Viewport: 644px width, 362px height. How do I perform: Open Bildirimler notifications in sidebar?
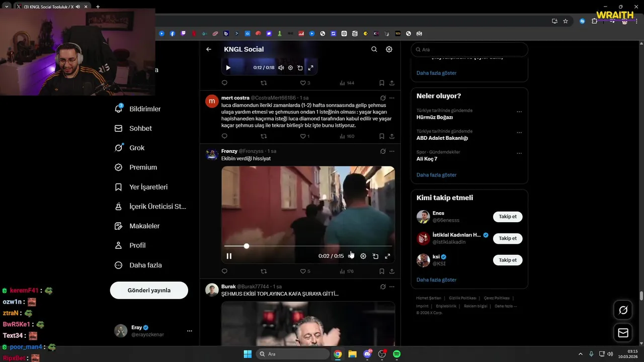tap(138, 109)
